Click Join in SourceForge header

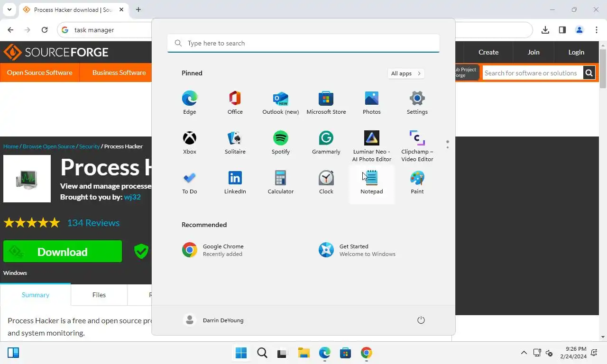click(533, 52)
